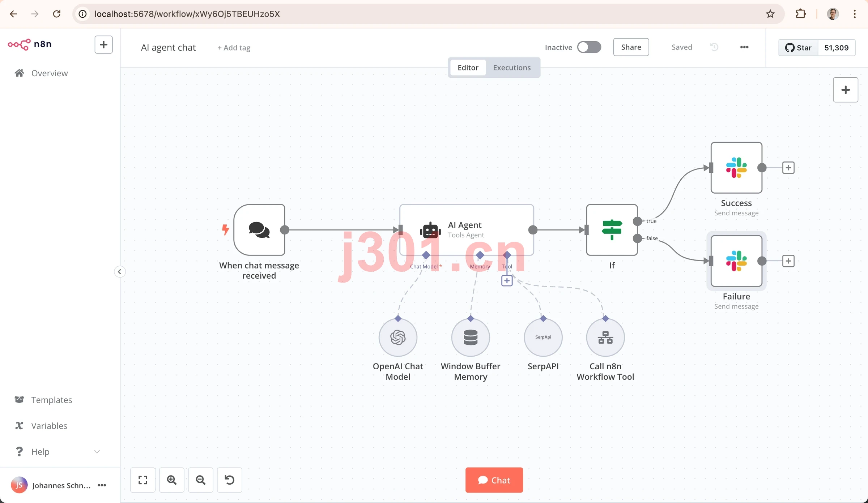This screenshot has width=868, height=503.
Task: Go back in browser
Action: [13, 14]
